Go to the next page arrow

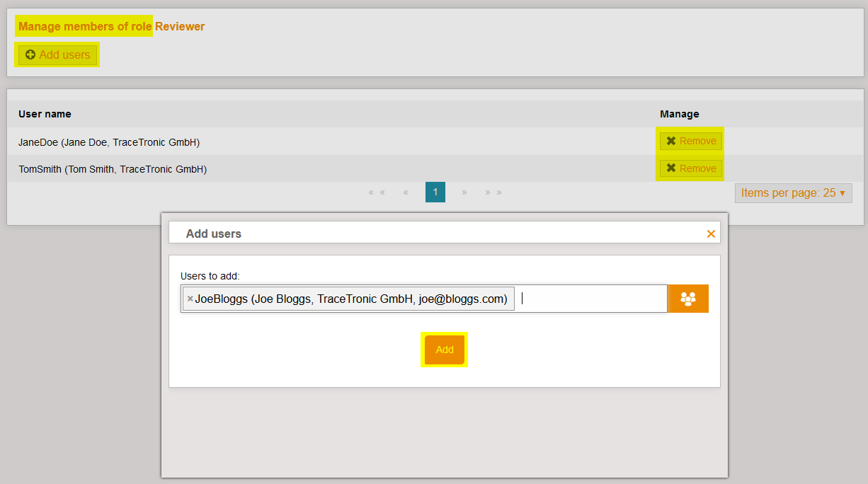(464, 192)
